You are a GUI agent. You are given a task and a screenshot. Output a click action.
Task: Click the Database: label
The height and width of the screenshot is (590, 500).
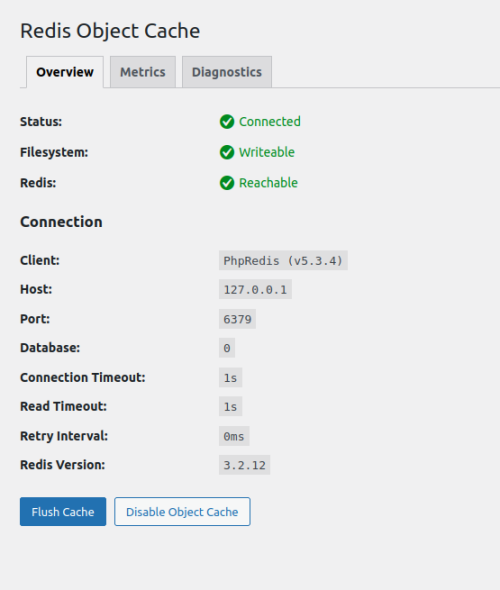[x=50, y=348]
